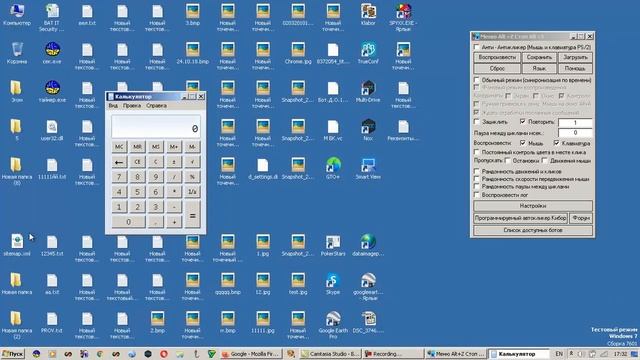Select the Skype shortcut icon
Screen dimensions: 640x360
click(x=333, y=284)
